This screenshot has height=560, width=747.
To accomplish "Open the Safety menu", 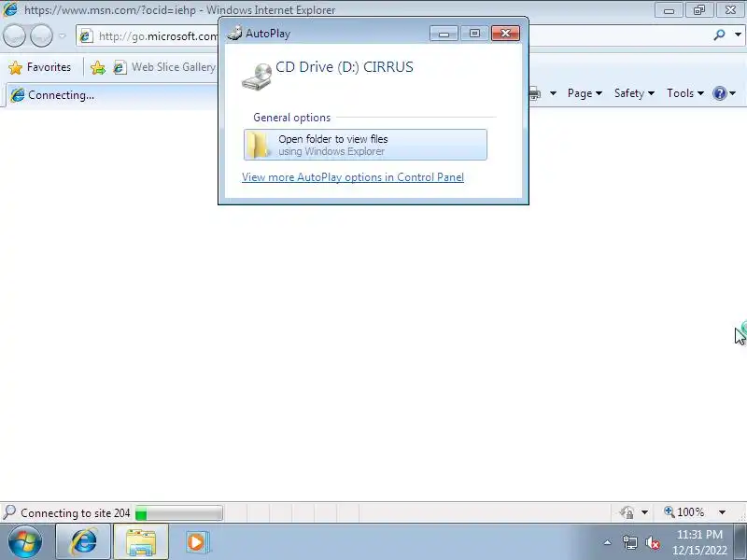I will [x=634, y=93].
